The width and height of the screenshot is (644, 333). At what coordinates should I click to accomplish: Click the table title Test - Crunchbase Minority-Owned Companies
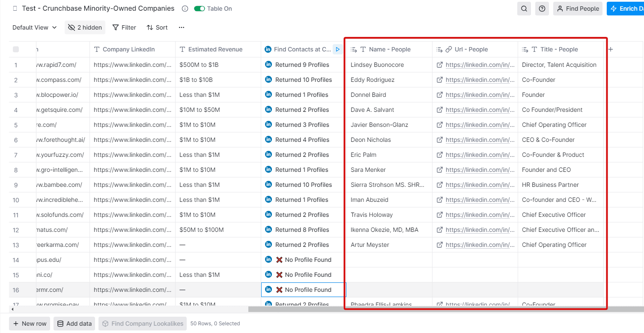point(98,9)
